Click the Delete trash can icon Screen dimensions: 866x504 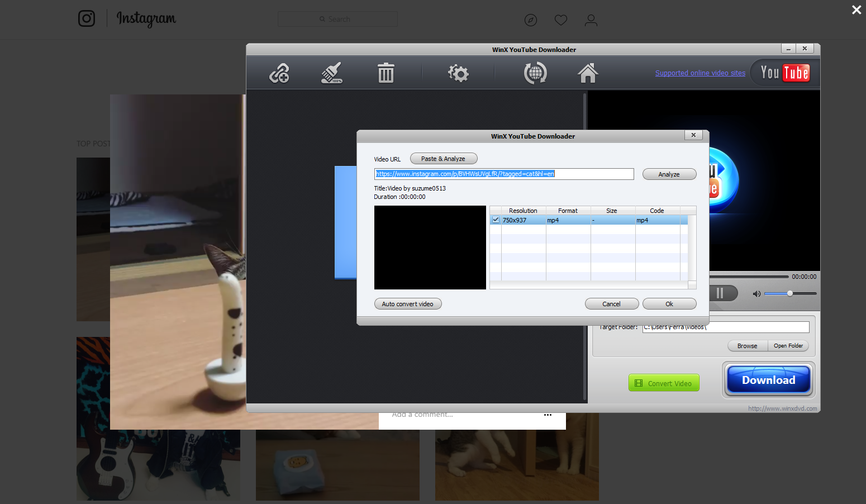386,73
